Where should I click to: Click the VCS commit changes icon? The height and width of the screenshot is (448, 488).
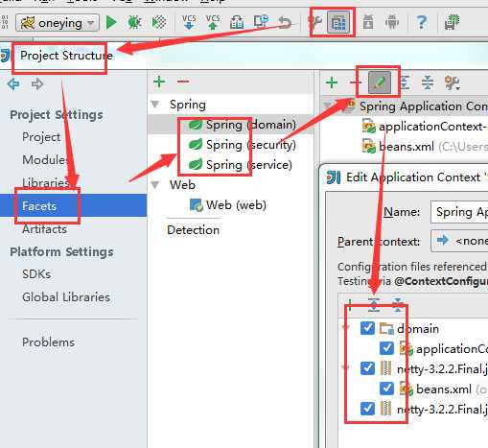tap(213, 22)
